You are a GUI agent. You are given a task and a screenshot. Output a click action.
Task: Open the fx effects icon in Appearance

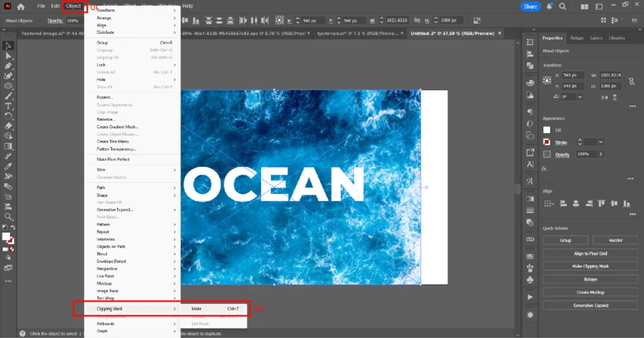[545, 168]
